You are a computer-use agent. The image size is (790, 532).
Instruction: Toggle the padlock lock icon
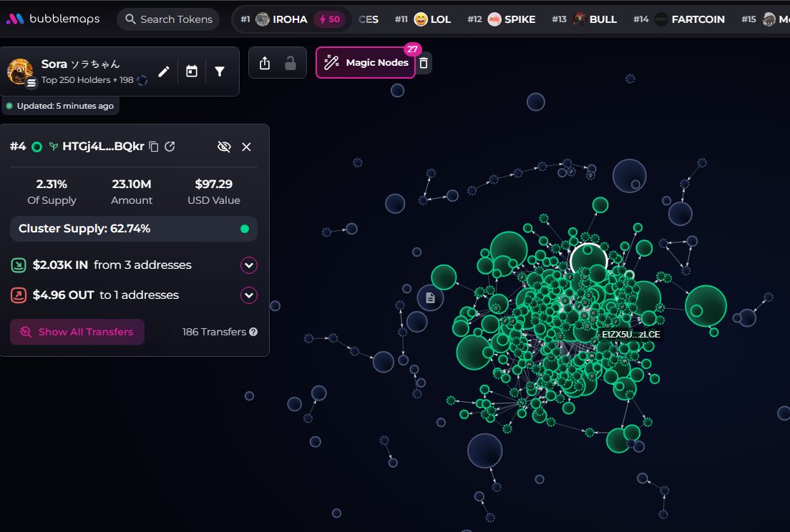(291, 63)
